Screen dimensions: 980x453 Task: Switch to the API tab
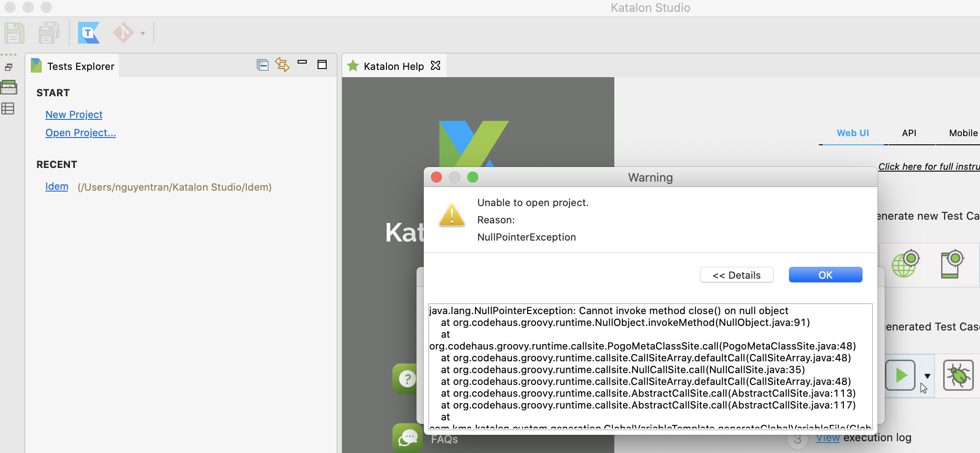point(909,133)
